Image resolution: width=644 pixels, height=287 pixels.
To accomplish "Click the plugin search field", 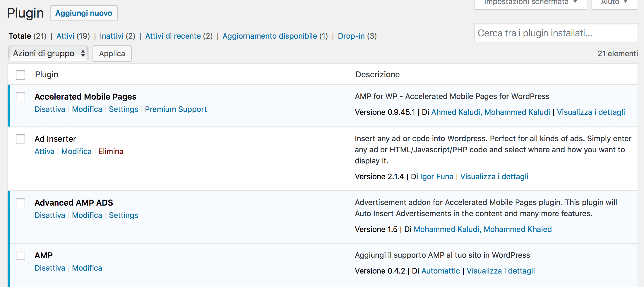I will pos(556,33).
